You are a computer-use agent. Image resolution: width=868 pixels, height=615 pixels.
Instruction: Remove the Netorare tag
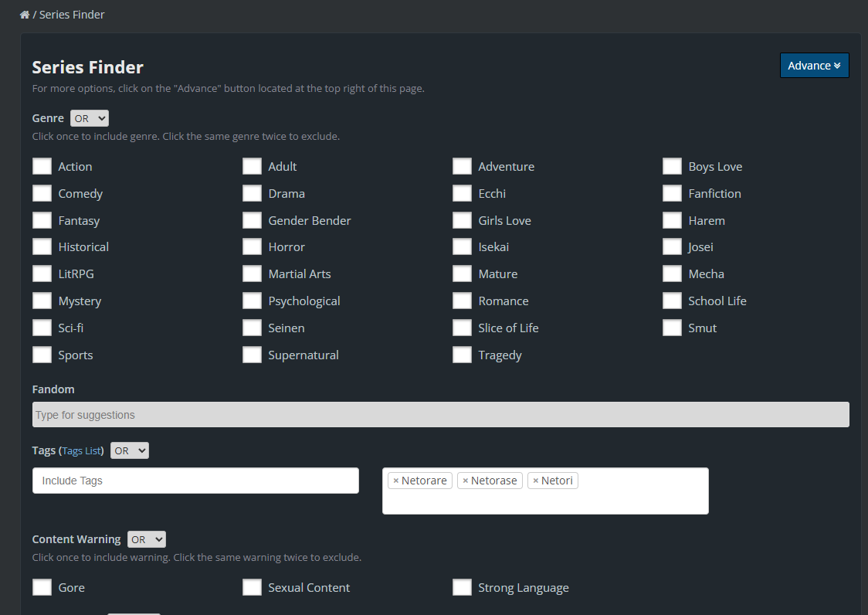(x=396, y=481)
